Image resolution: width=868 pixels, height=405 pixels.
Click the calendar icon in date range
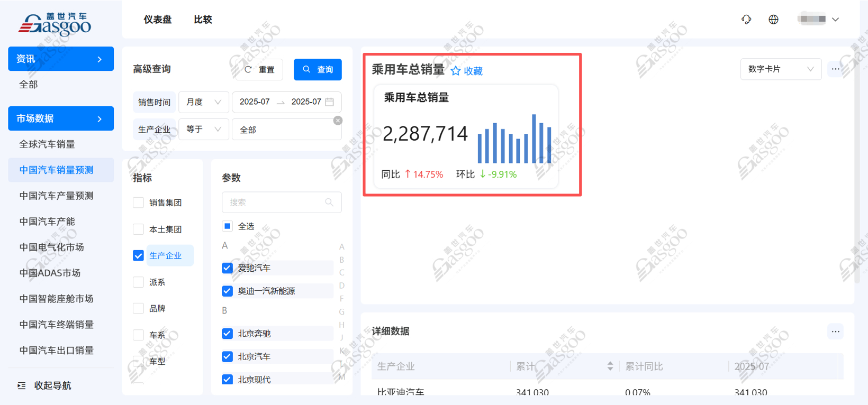tap(330, 102)
